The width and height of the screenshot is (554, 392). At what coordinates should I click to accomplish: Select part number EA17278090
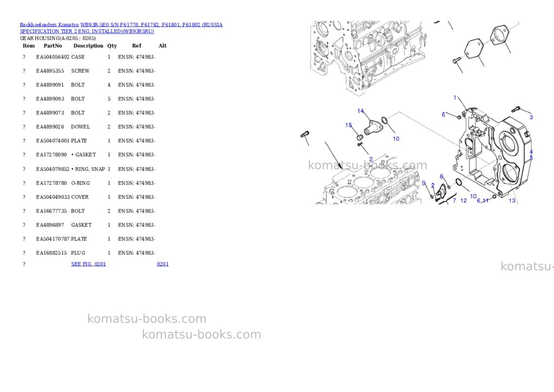(x=51, y=155)
